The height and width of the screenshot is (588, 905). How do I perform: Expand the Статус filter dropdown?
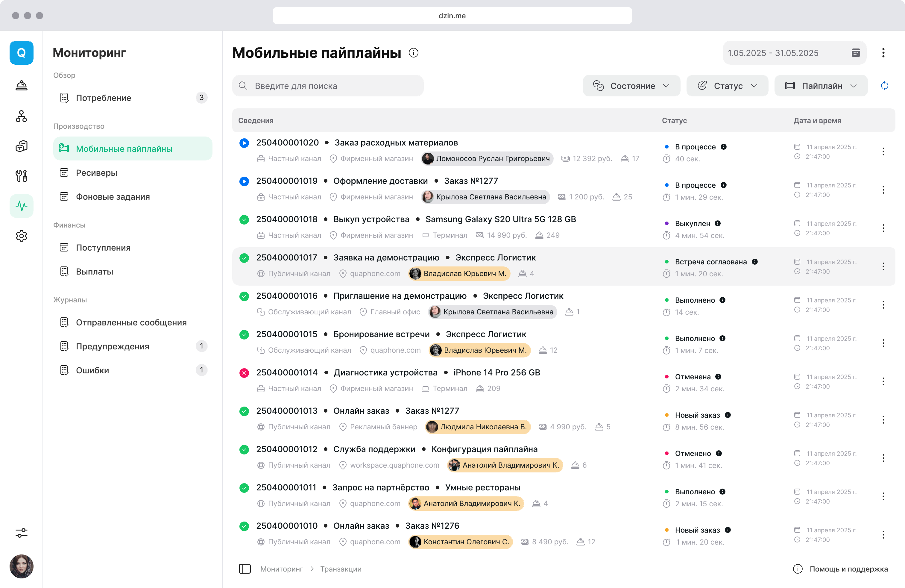coord(728,86)
